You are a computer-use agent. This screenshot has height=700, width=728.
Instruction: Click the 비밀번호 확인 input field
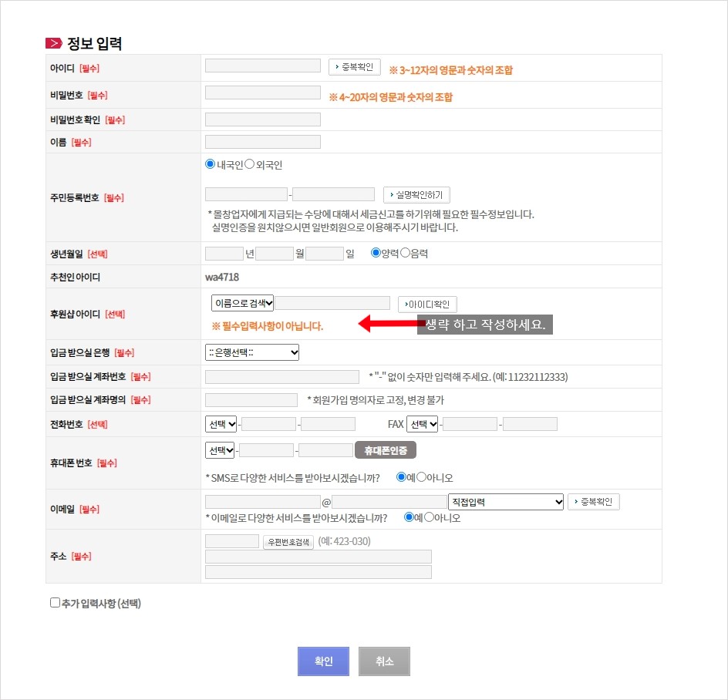tap(263, 119)
